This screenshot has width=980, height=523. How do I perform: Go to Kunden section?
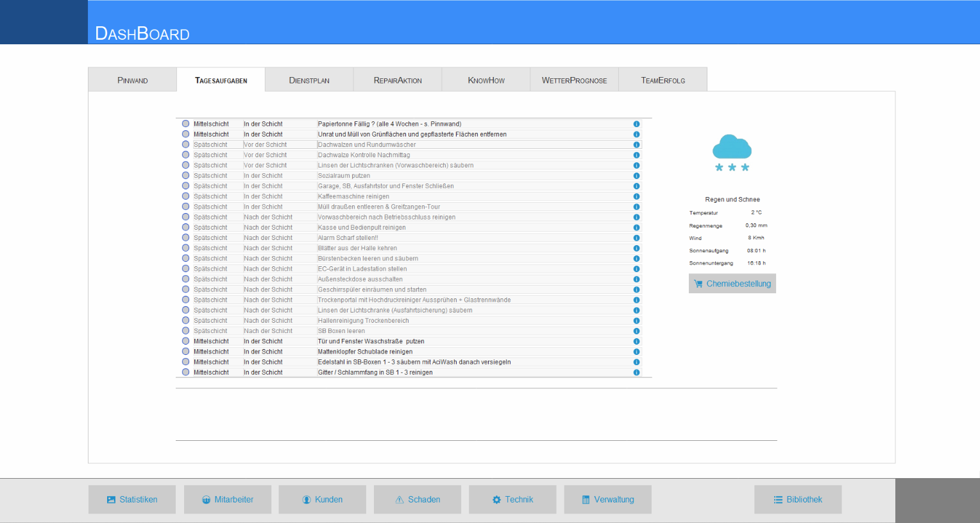pos(323,499)
